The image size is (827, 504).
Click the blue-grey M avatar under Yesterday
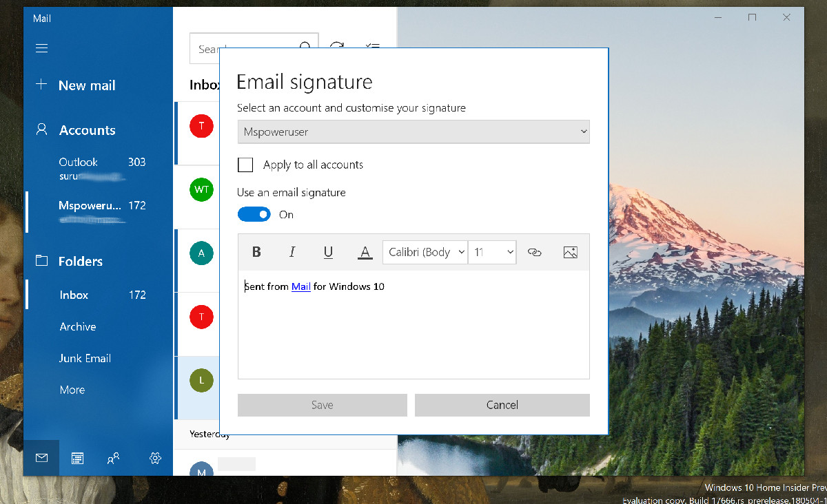click(x=201, y=470)
